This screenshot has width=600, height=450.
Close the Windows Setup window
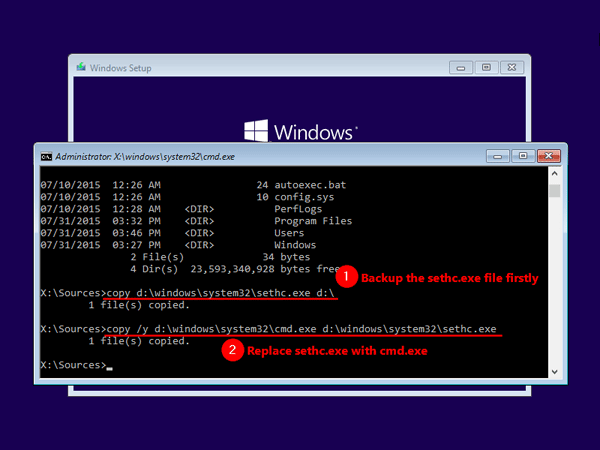coord(512,67)
